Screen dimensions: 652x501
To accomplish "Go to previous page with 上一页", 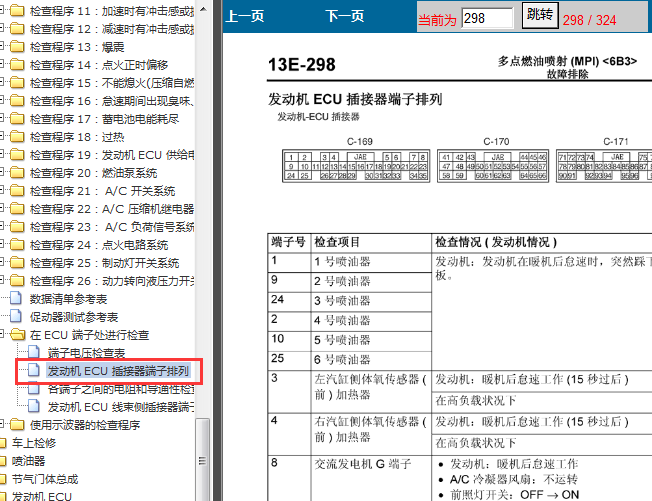I will [x=245, y=16].
